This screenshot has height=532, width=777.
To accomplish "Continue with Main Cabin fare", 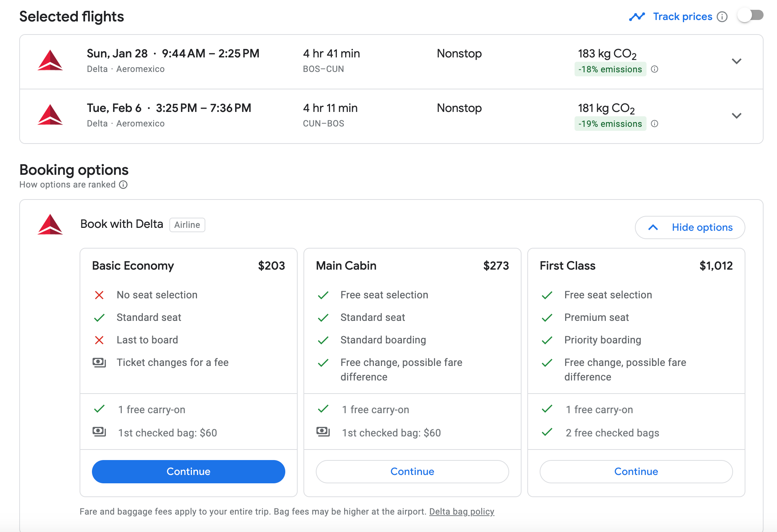I will tap(412, 471).
